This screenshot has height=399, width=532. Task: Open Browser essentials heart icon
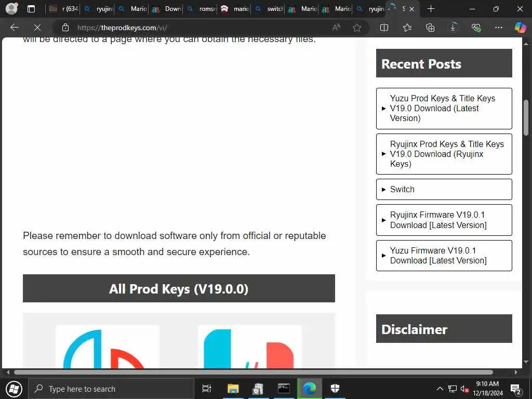476,28
